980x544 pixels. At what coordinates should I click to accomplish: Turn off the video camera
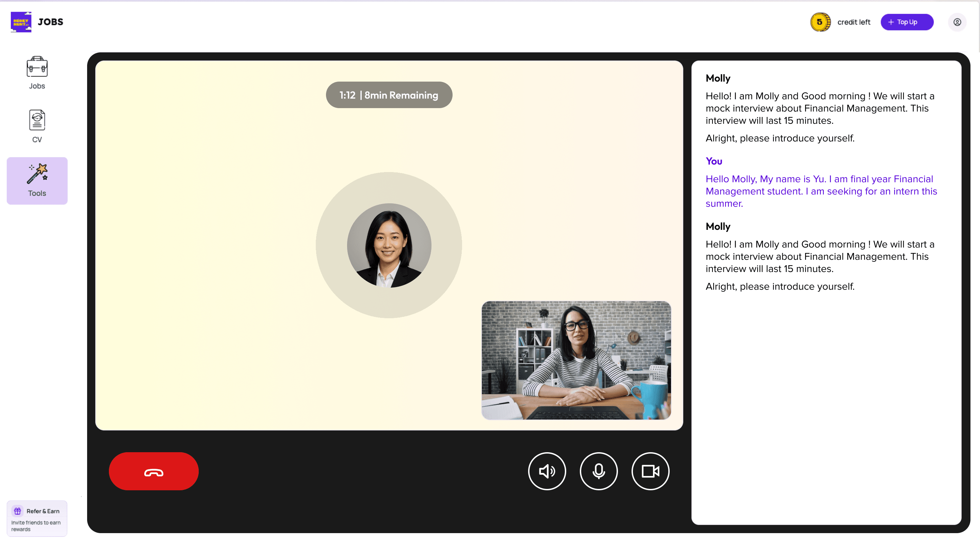pyautogui.click(x=650, y=471)
